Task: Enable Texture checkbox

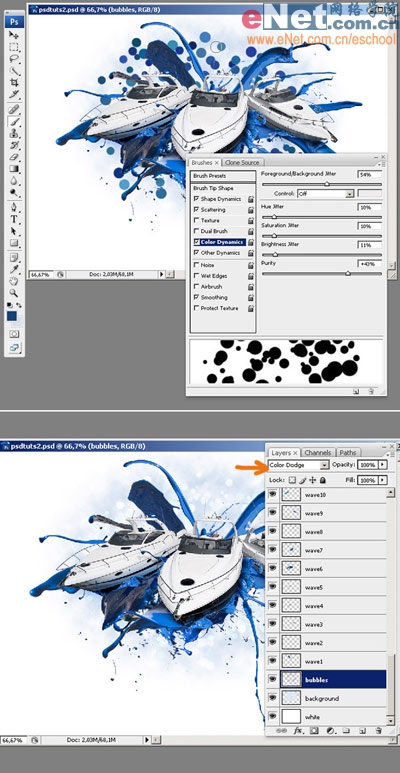Action: tap(197, 220)
